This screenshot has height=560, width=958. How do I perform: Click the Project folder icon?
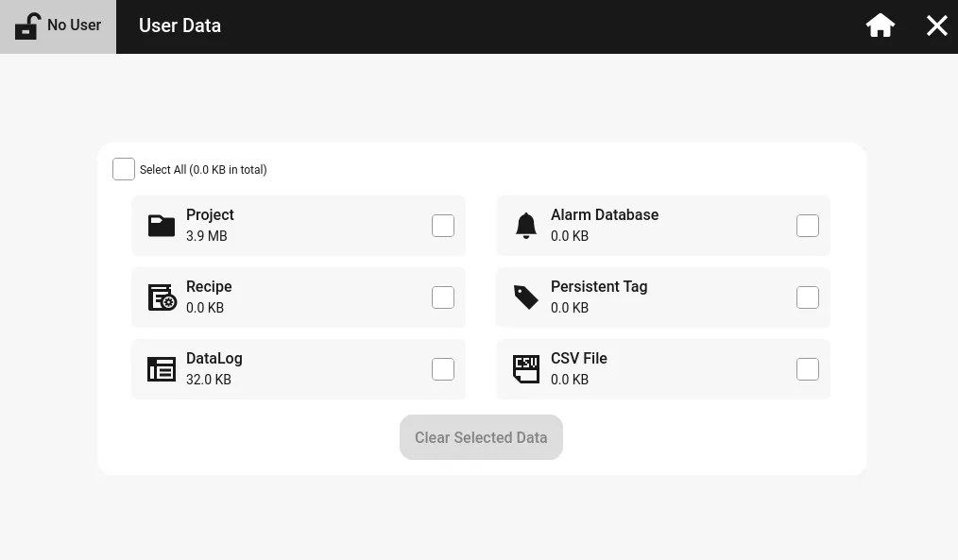click(162, 226)
